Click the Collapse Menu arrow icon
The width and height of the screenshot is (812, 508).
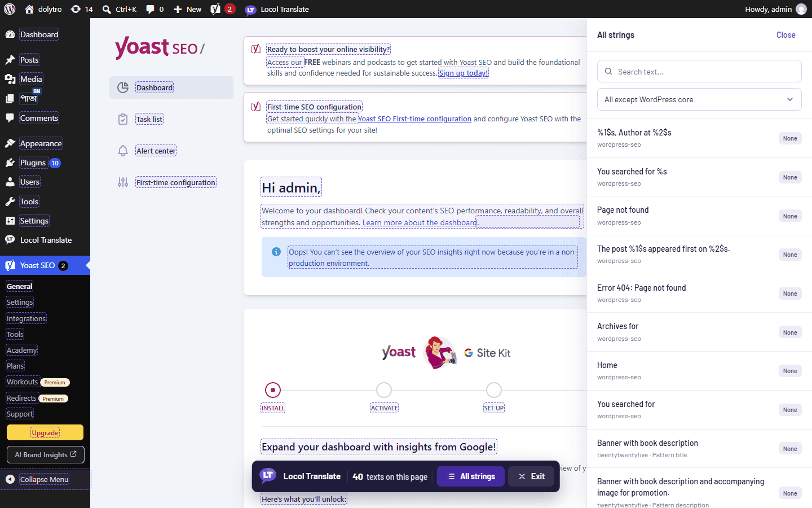pyautogui.click(x=10, y=479)
